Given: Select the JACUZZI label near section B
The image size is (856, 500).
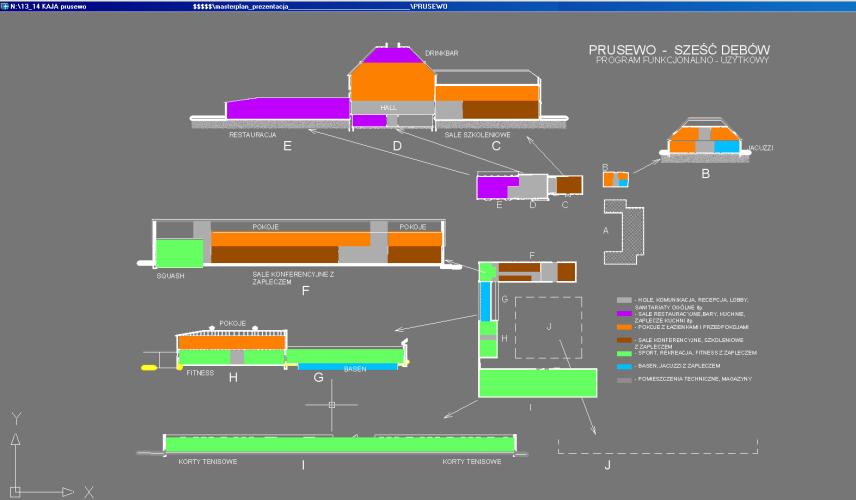Looking at the screenshot, I should point(760,148).
